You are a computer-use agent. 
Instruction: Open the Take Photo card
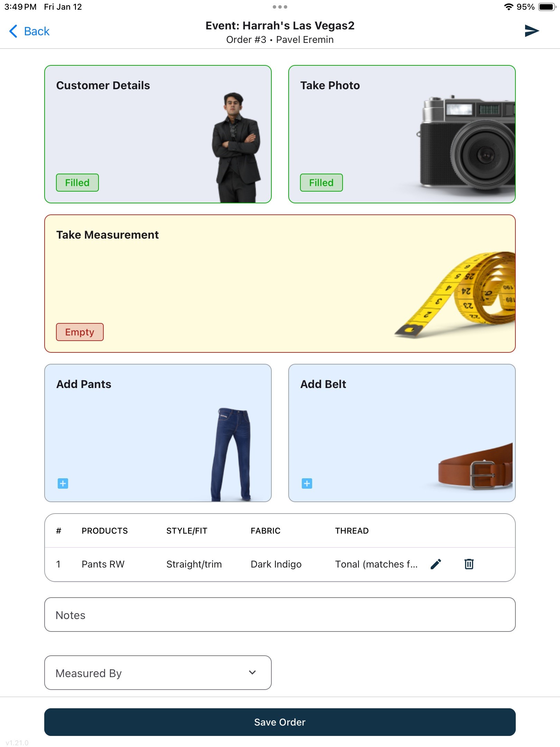402,134
